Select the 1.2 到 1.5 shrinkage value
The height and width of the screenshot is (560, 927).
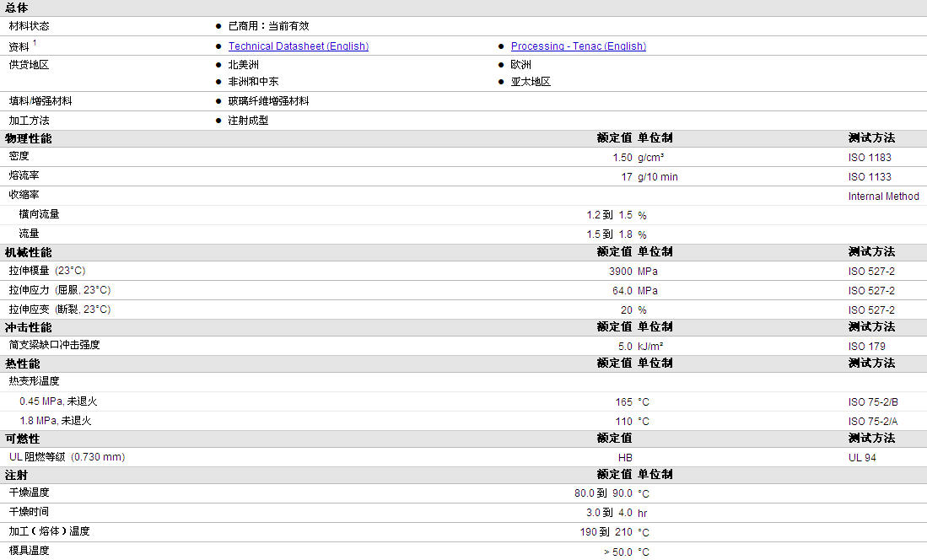[x=610, y=215]
